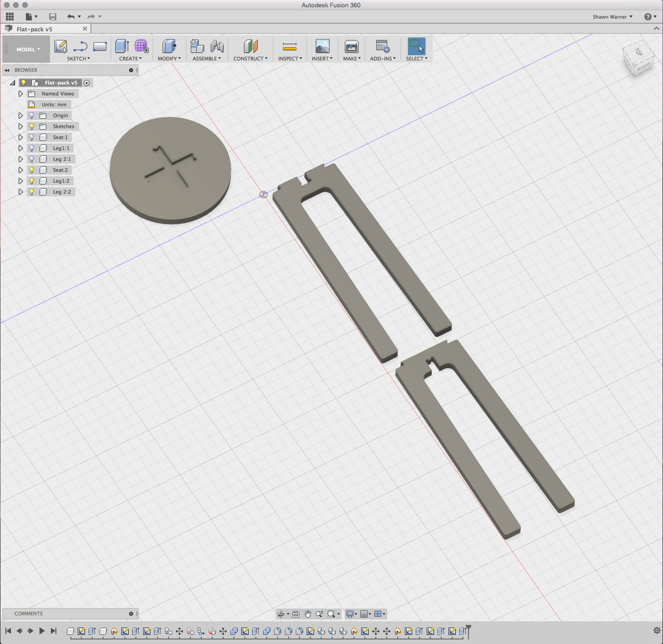The image size is (663, 644).
Task: Select the Create Sketch tool
Action: point(61,46)
